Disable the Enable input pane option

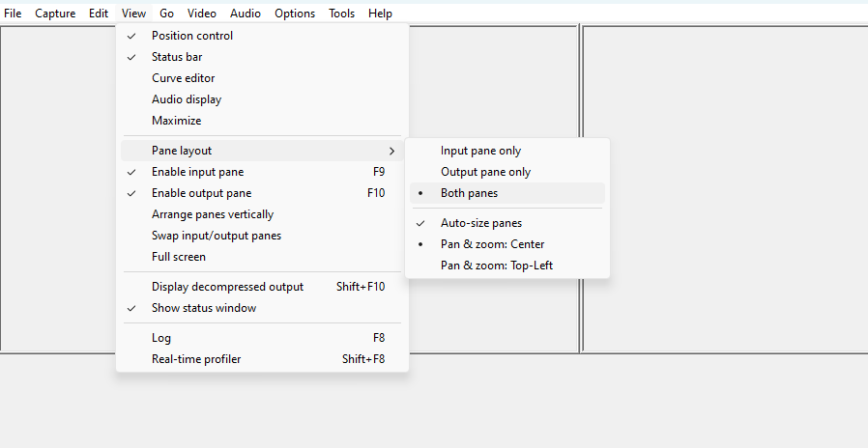coord(262,172)
